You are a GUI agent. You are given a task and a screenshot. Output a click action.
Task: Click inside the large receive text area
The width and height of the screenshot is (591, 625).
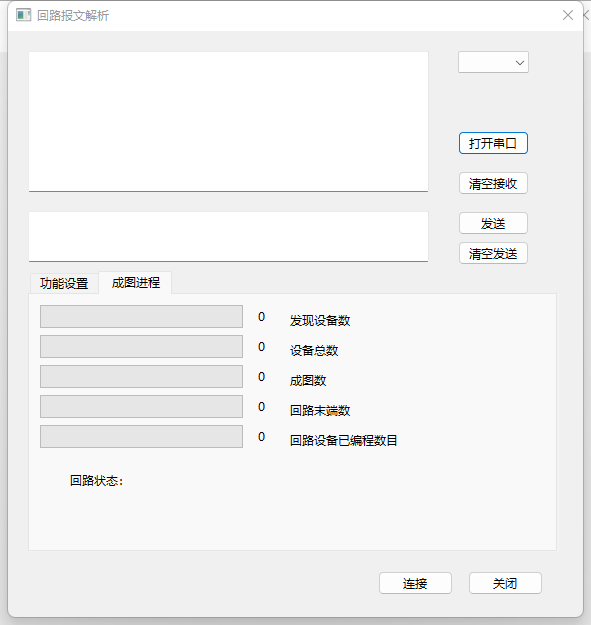[228, 122]
